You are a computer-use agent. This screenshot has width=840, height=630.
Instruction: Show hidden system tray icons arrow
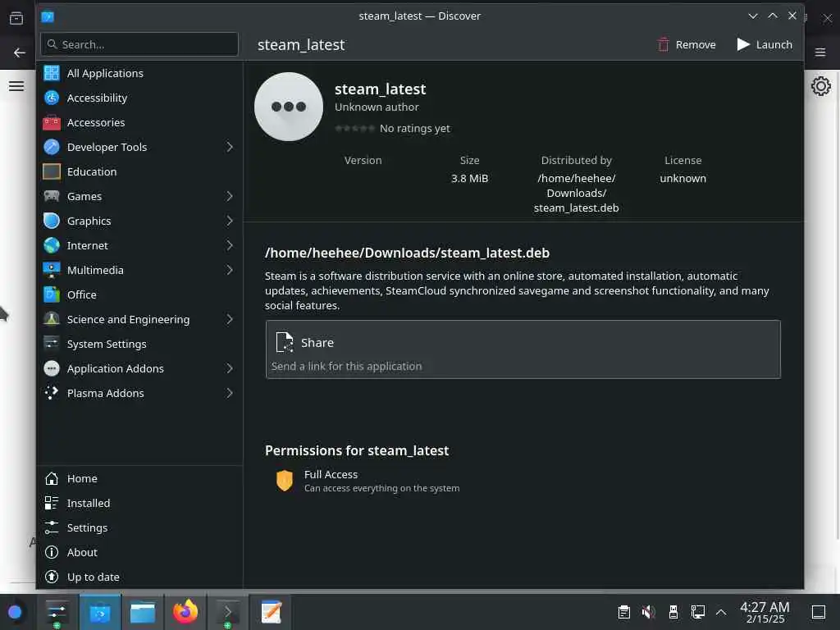point(721,612)
